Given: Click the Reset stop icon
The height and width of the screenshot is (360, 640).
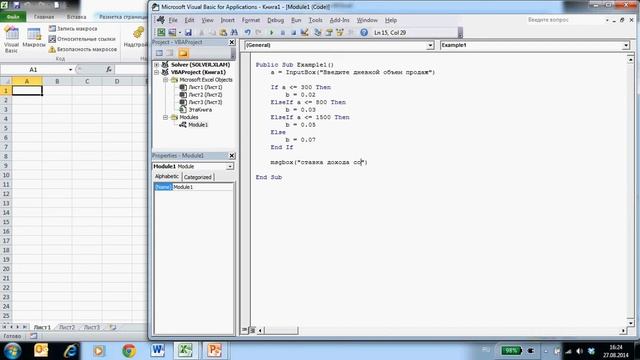Looking at the screenshot, I should pos(293,32).
